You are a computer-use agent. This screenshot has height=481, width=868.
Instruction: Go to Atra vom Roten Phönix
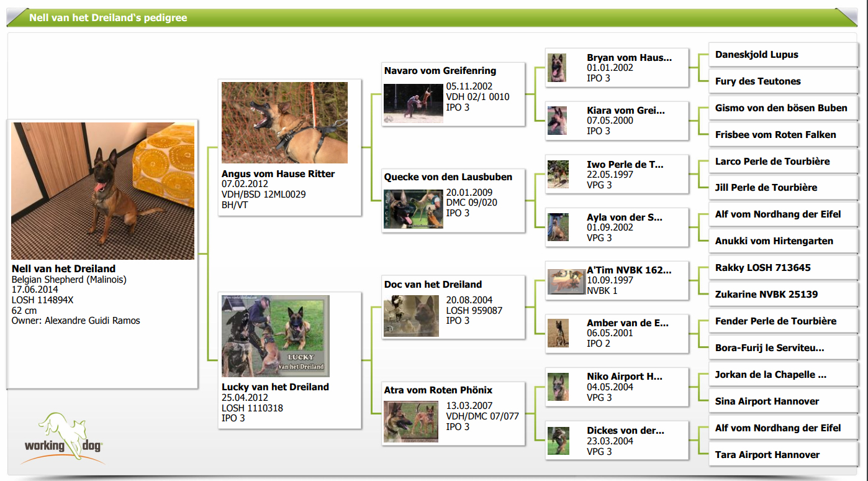(438, 390)
